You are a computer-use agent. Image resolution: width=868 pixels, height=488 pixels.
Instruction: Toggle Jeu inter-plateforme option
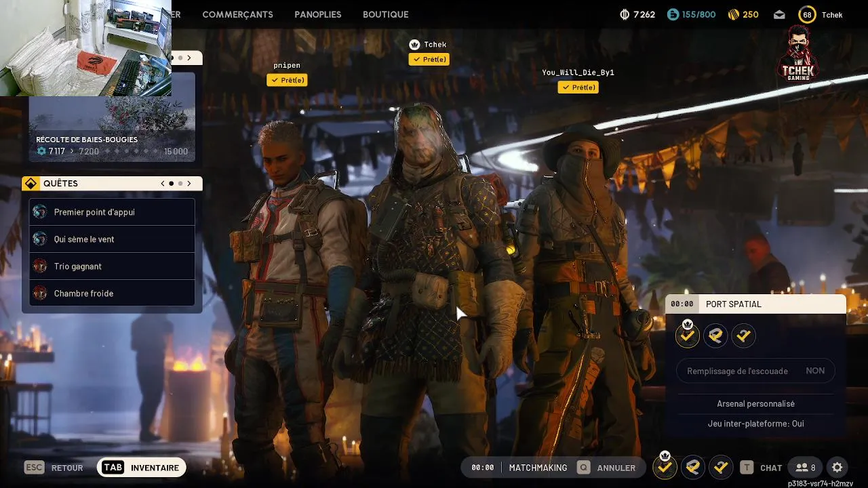point(755,424)
